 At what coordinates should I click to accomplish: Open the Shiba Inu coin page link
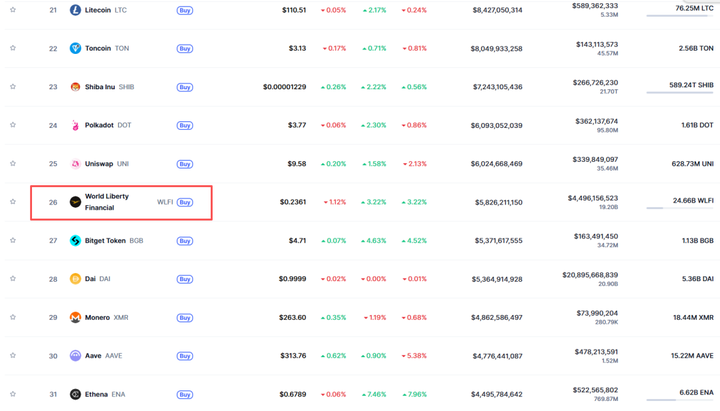click(x=100, y=87)
